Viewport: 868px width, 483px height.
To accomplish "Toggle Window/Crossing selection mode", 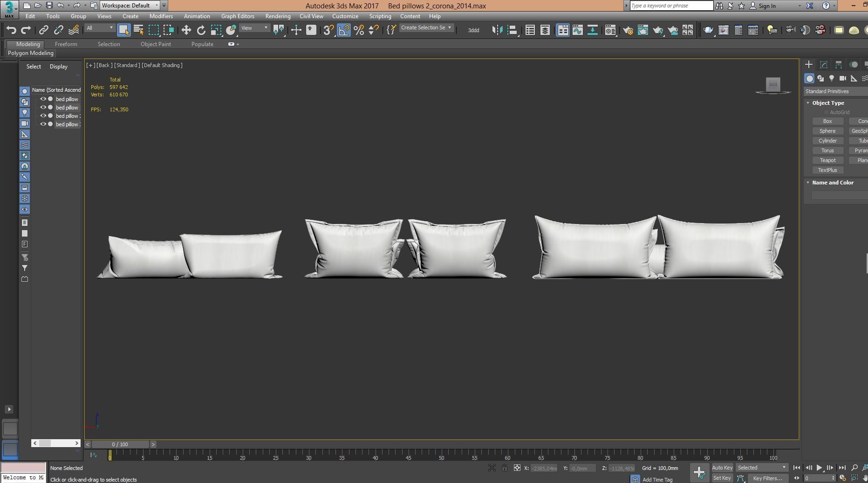I will 168,30.
